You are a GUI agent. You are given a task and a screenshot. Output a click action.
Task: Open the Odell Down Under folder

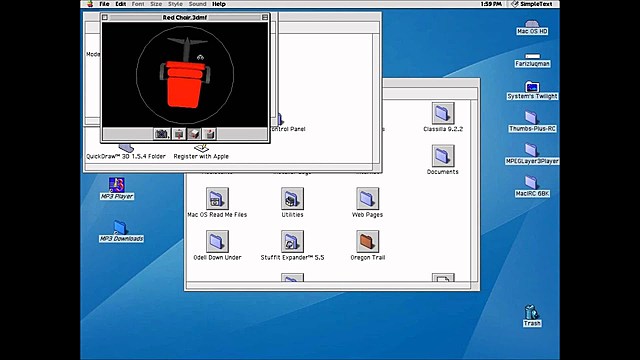pyautogui.click(x=217, y=246)
